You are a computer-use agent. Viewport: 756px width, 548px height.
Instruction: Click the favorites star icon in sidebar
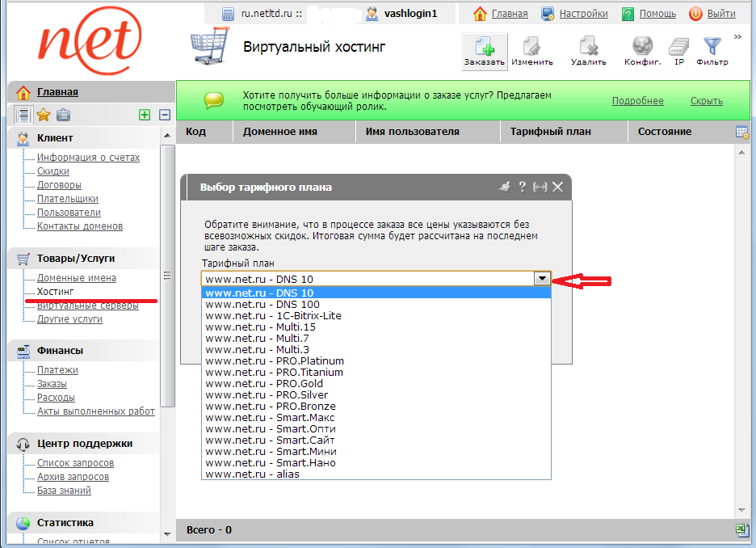(x=44, y=115)
